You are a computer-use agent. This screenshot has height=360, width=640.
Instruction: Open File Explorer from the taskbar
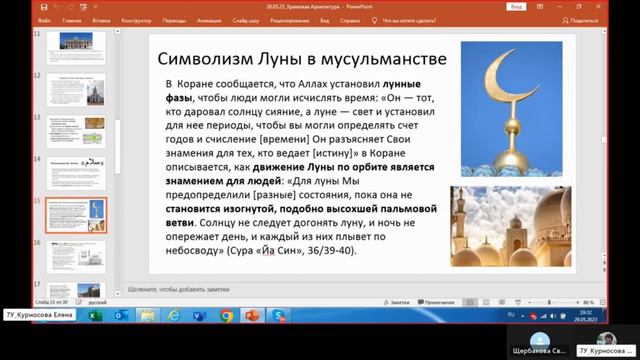(x=147, y=316)
